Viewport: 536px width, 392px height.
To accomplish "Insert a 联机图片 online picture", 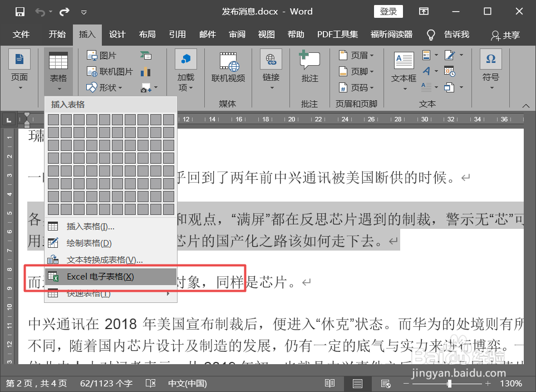I will point(110,71).
